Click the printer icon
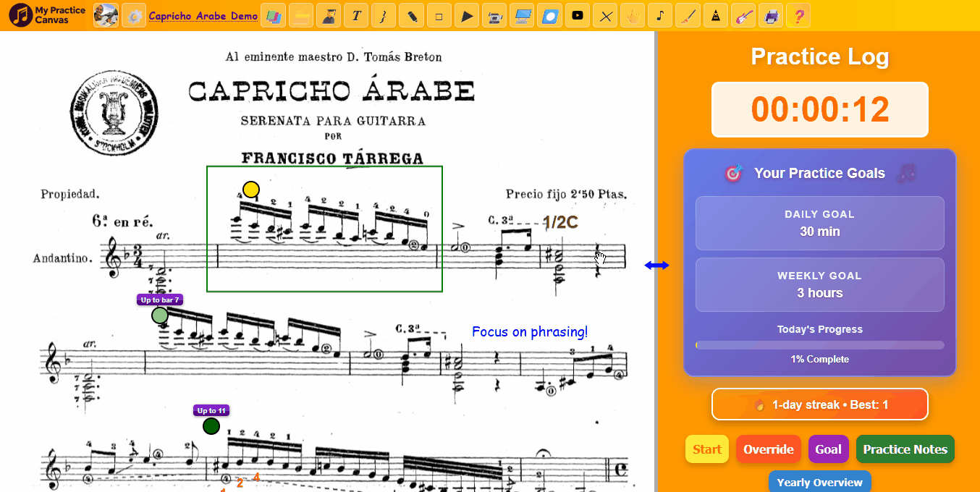Viewport: 980px width, 492px height. pos(771,15)
